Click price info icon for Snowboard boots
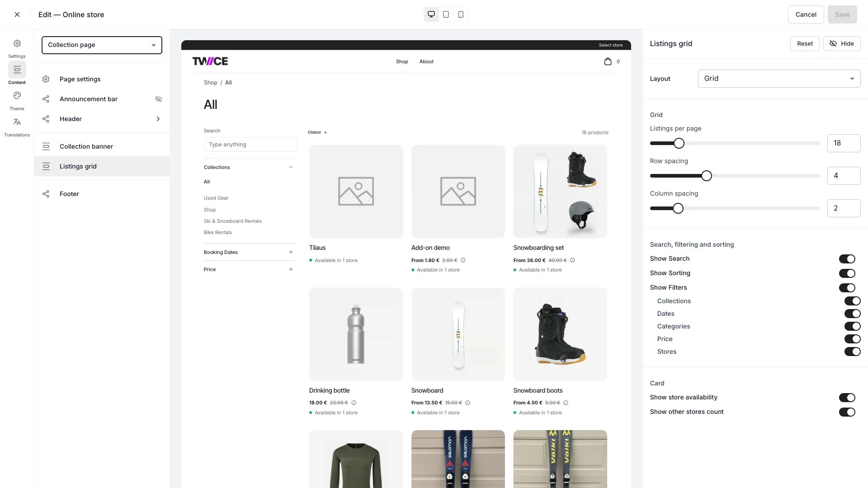 (566, 403)
